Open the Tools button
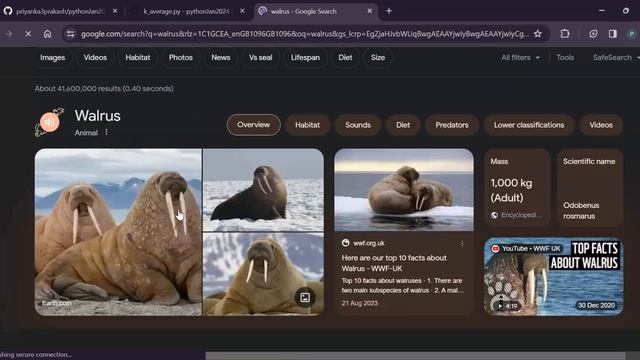The image size is (640, 360). [x=565, y=58]
